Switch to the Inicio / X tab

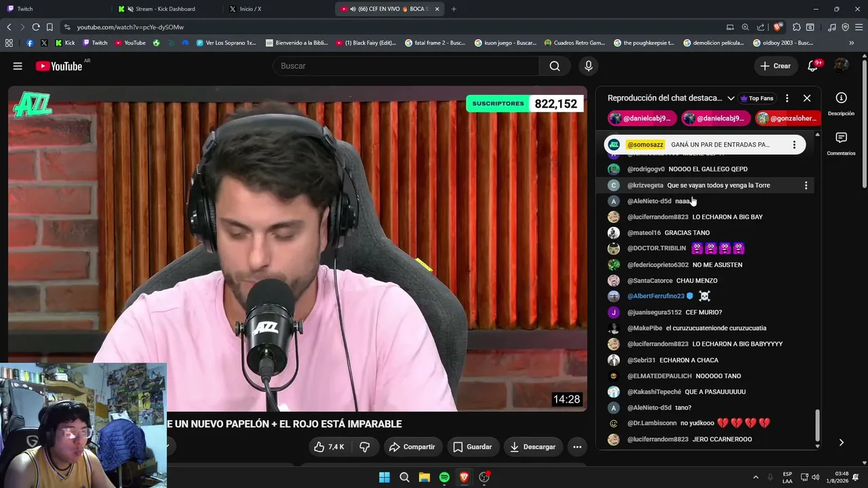coord(277,9)
